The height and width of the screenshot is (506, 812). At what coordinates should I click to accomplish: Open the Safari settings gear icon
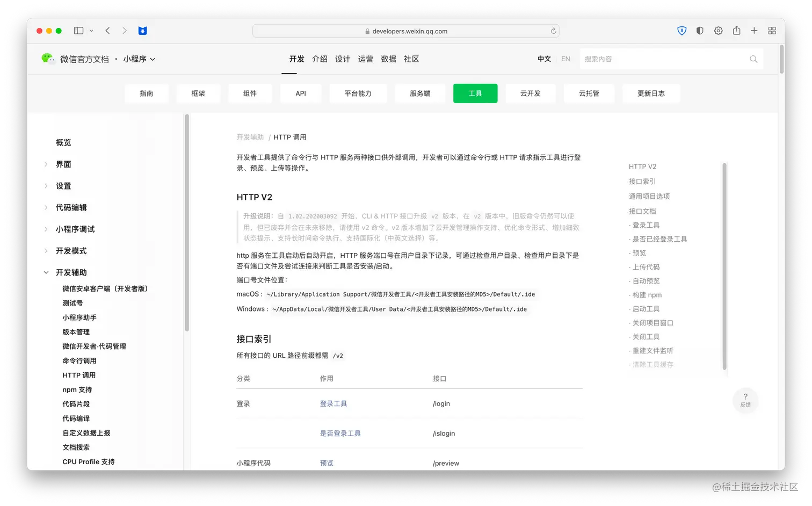[718, 31]
